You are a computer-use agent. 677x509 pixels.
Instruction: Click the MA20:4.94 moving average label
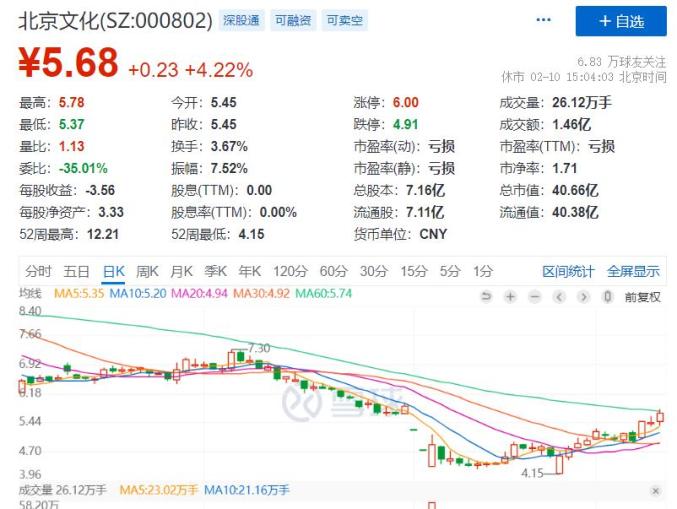coord(199,294)
